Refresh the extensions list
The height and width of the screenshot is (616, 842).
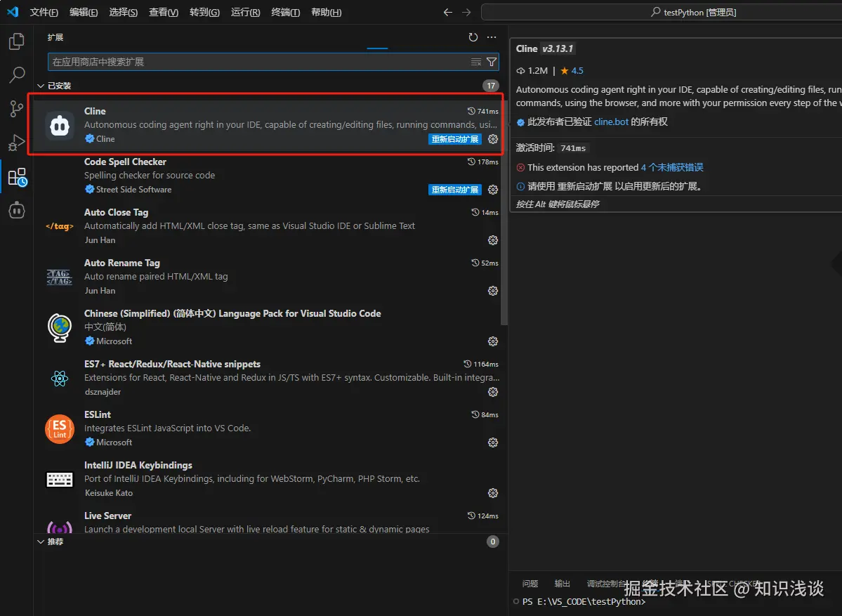[x=473, y=37]
